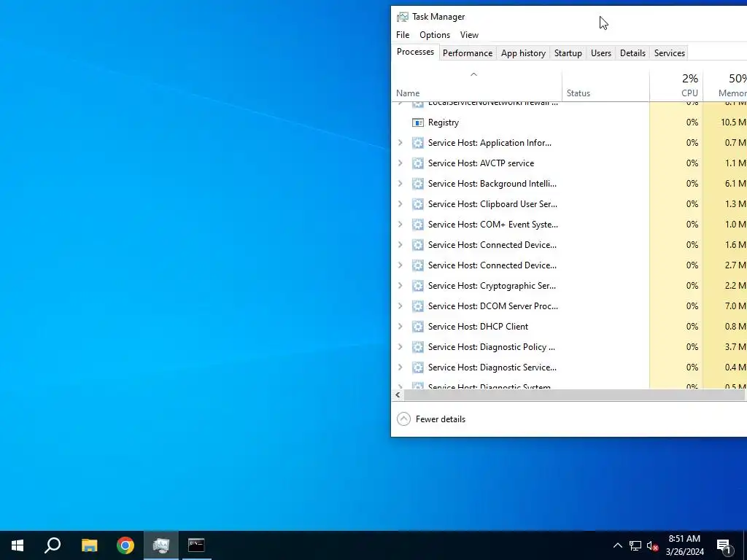747x560 pixels.
Task: Click the Fewer details collapse arrow icon
Action: click(403, 419)
